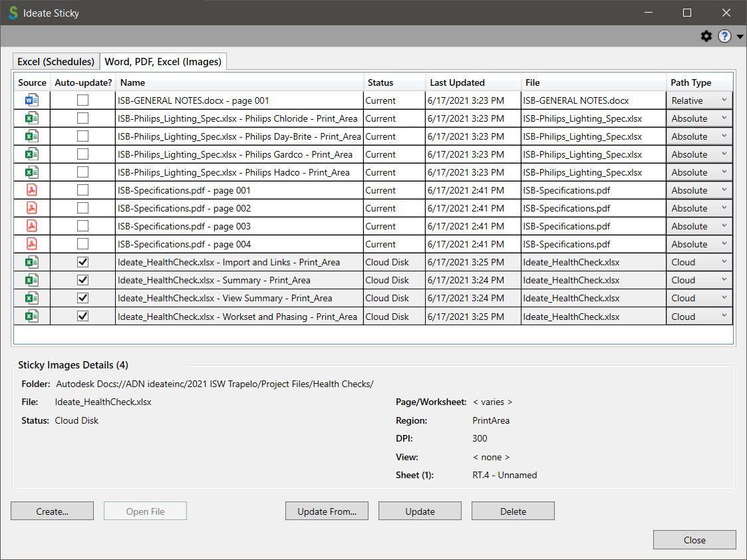747x560 pixels.
Task: Click PDF icon for ISB-Specifications page 002
Action: 31,208
